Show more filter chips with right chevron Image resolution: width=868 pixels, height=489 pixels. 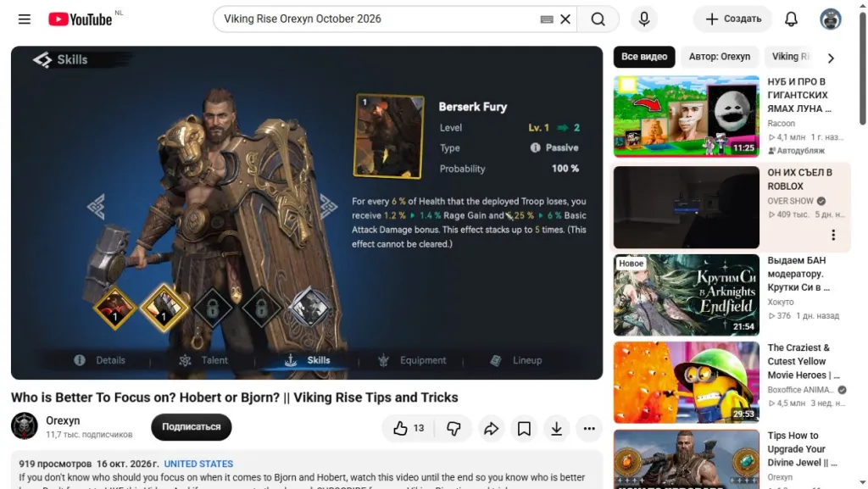coord(831,58)
